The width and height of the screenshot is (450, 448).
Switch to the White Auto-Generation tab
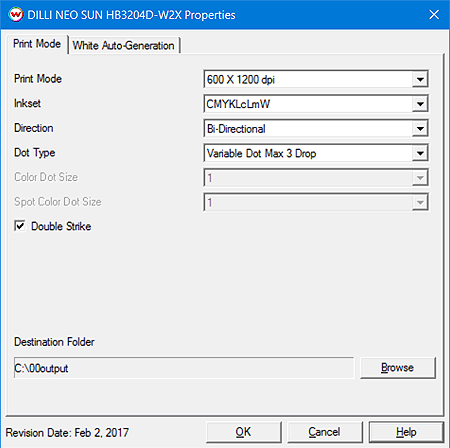pos(124,45)
